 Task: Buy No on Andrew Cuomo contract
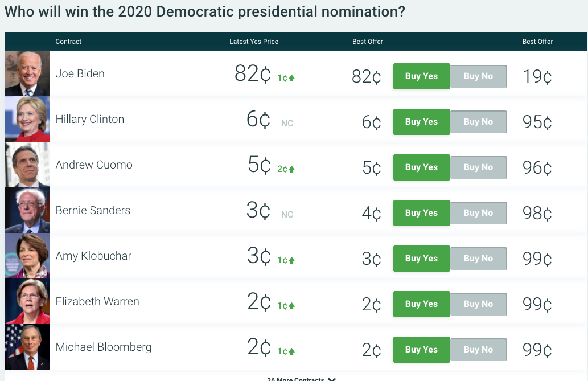coord(479,167)
